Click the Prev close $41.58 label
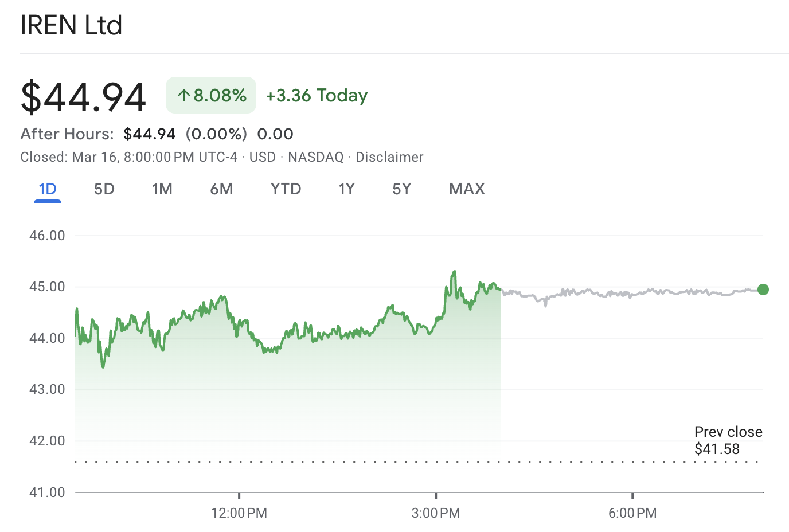This screenshot has width=789, height=532. pos(728,440)
